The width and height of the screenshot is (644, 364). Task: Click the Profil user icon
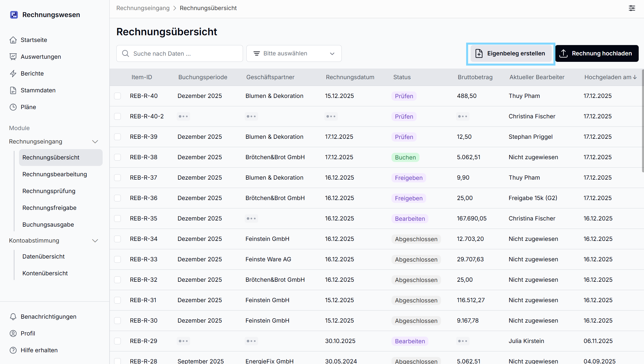coord(13,334)
